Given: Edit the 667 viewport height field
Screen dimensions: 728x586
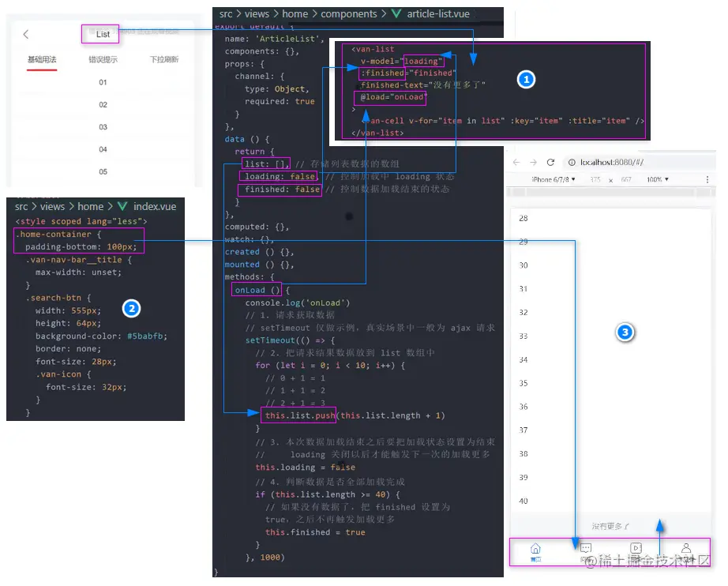Looking at the screenshot, I should click(626, 179).
